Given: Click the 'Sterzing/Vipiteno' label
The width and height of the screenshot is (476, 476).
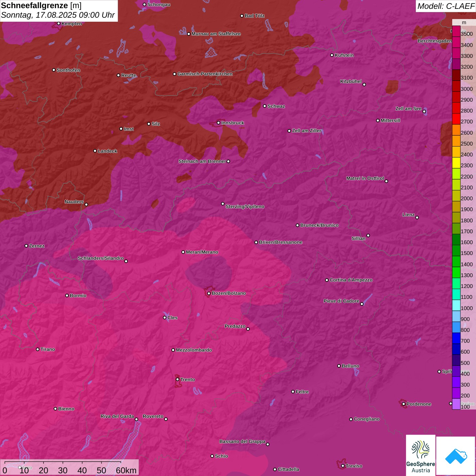Looking at the screenshot, I should [245, 206].
